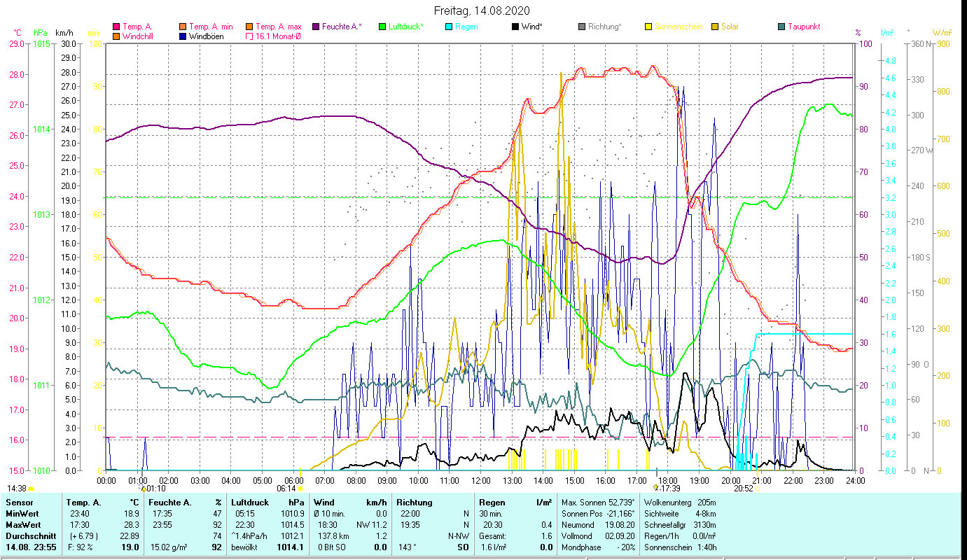Select the Temp. A. column header
This screenshot has width=967, height=560.
pyautogui.click(x=84, y=503)
